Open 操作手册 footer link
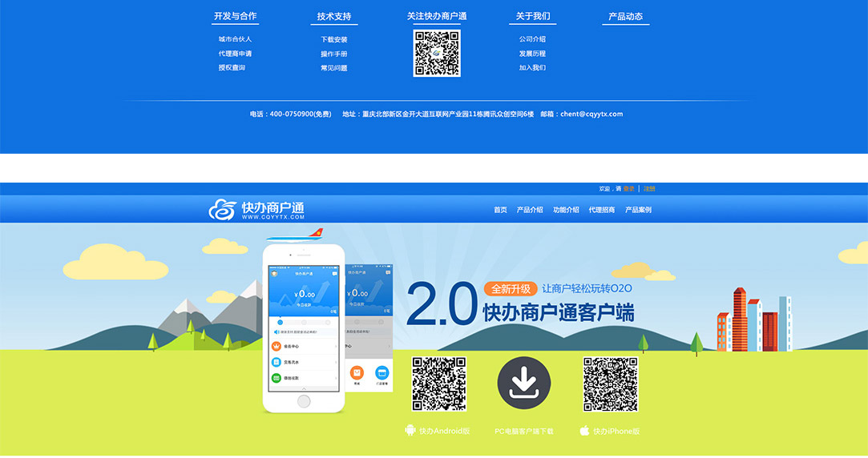This screenshot has height=458, width=868. (333, 54)
